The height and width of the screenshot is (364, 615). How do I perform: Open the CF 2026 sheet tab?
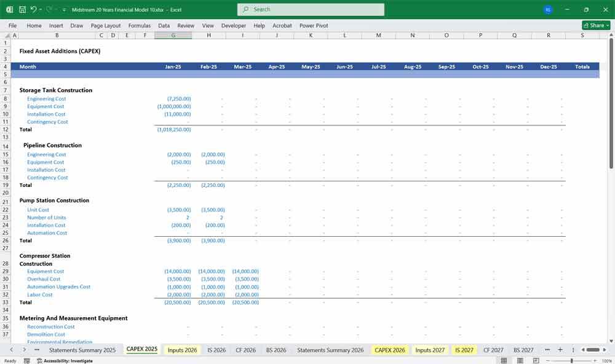pos(245,350)
